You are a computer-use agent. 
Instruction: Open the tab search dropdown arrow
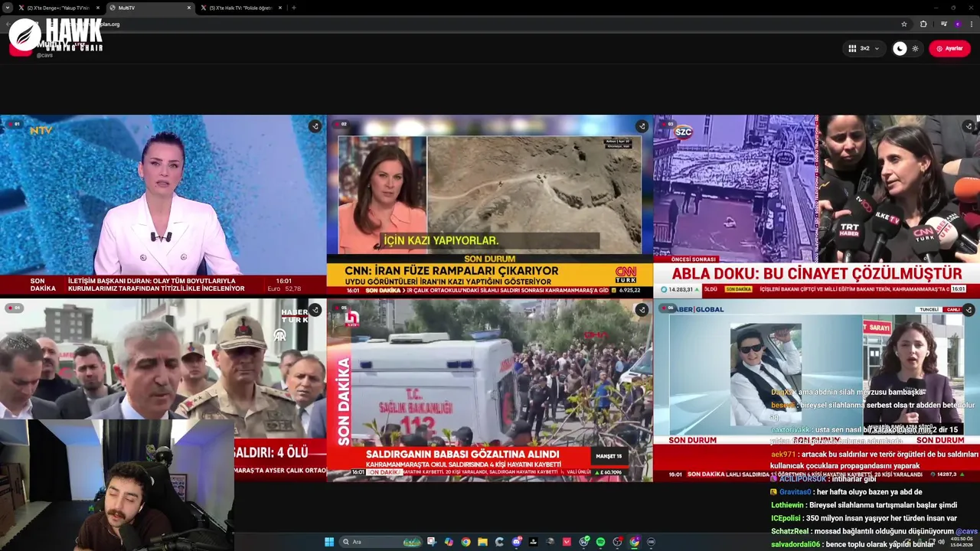click(x=7, y=8)
